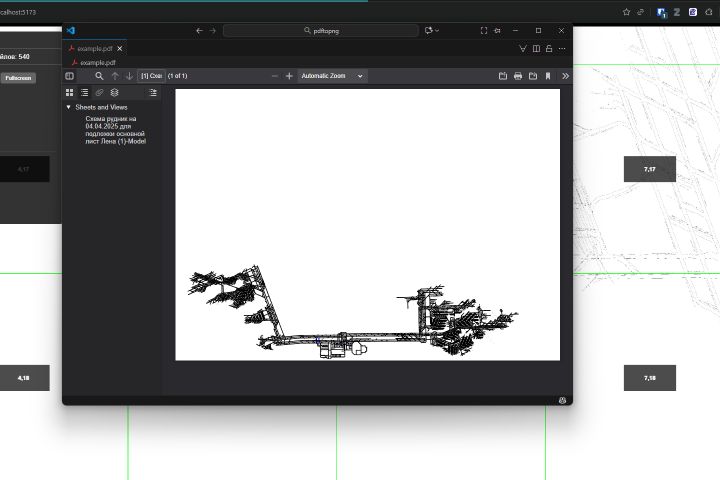This screenshot has height=480, width=720.
Task: Click the status bar icon at bottom right
Action: point(562,401)
